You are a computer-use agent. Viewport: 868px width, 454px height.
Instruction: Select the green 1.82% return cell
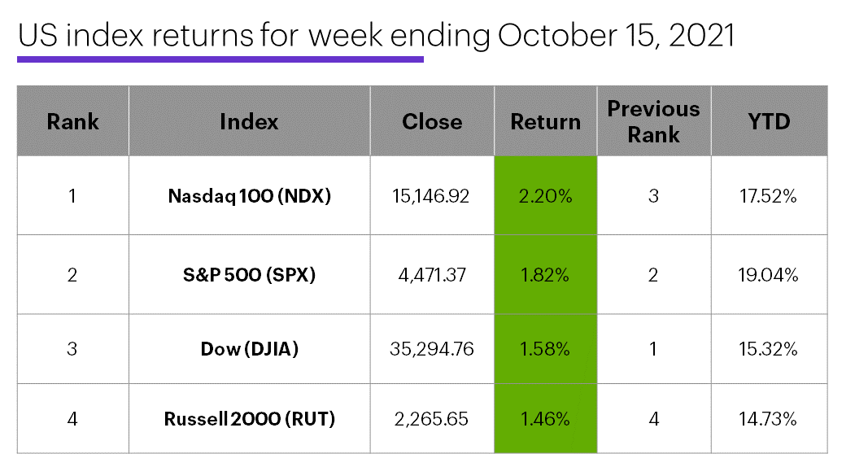coord(545,275)
